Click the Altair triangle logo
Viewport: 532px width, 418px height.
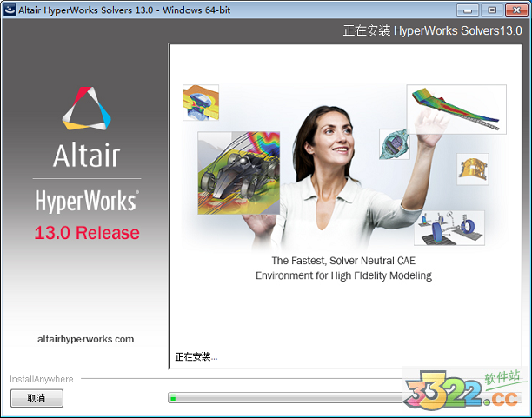[x=87, y=109]
